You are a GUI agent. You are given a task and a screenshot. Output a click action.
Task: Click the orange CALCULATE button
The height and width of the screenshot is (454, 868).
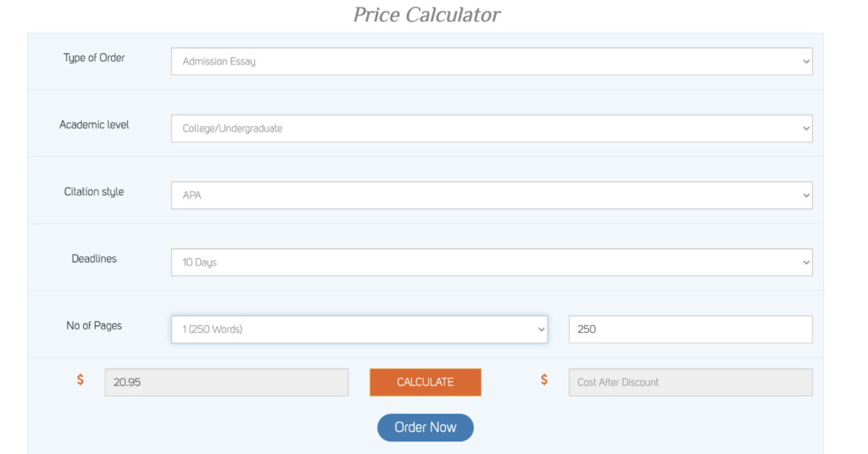(426, 382)
